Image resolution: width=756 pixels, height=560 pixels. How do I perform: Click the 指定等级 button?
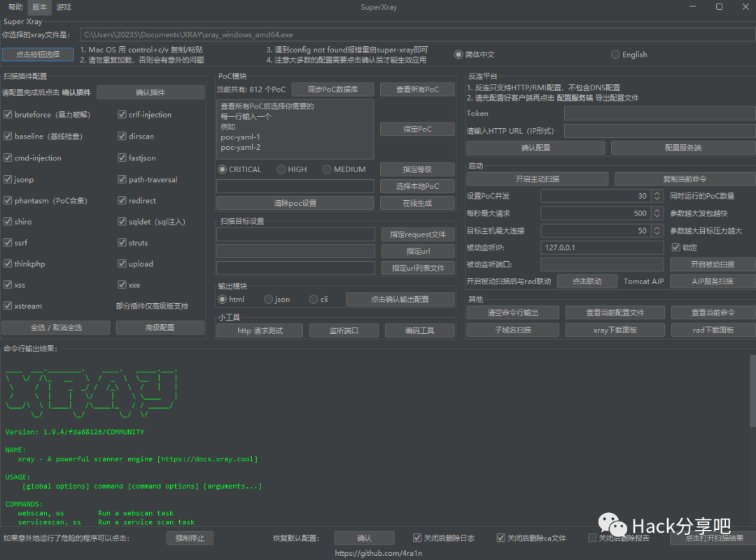[417, 169]
